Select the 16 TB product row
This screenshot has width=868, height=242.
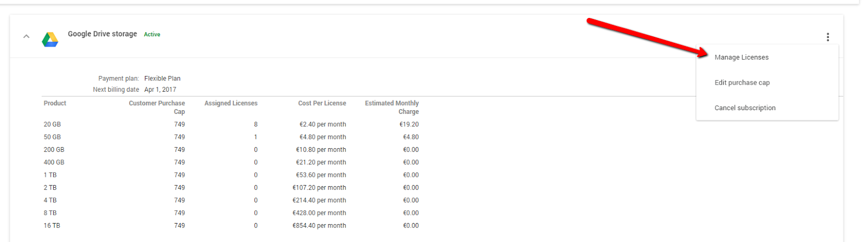(231, 225)
